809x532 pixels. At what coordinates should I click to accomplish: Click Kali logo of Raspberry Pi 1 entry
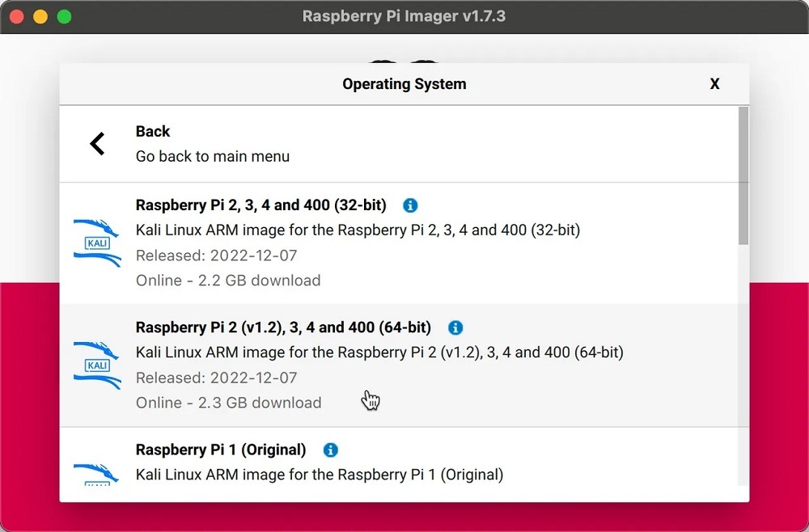[97, 475]
